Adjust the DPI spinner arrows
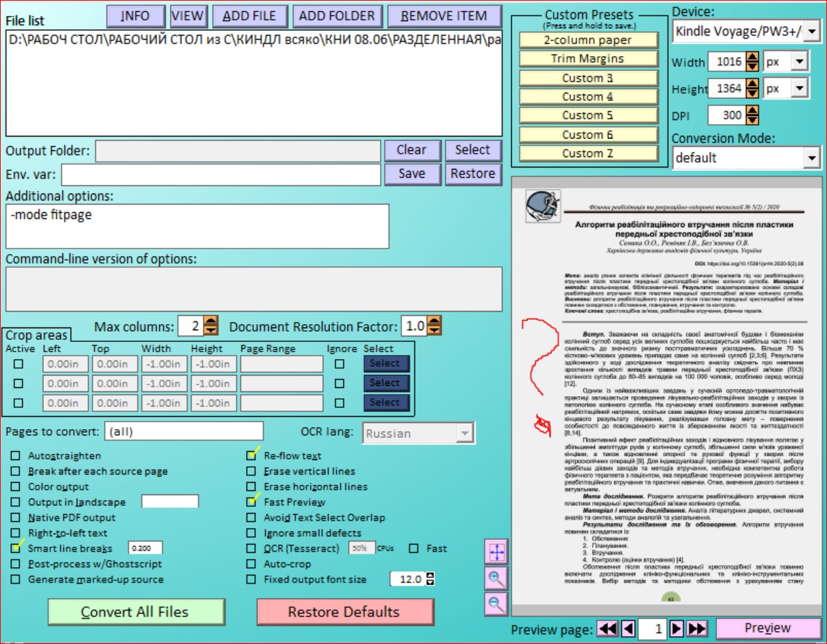Image resolution: width=827 pixels, height=644 pixels. coord(752,115)
